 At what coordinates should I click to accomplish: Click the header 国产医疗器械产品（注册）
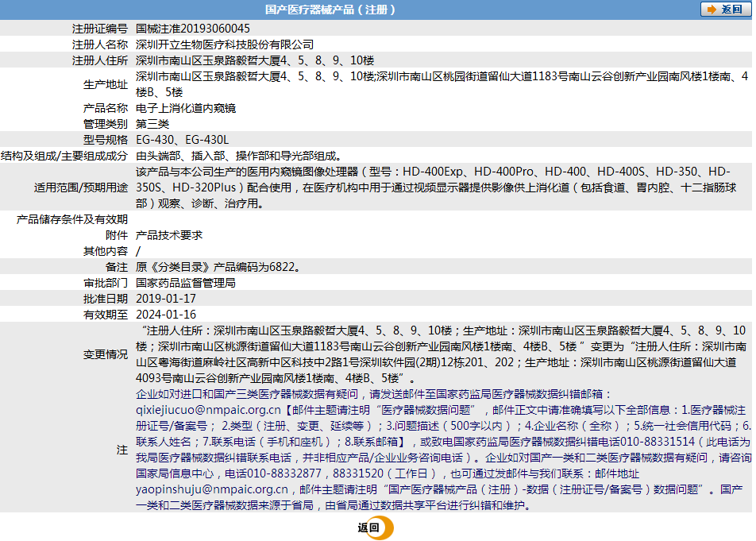click(330, 10)
